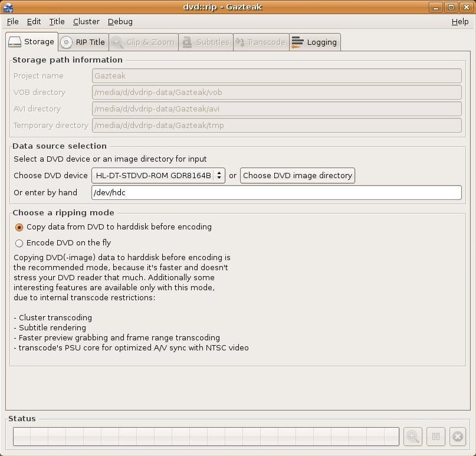
Task: Switch to the Storage tab
Action: tap(32, 42)
